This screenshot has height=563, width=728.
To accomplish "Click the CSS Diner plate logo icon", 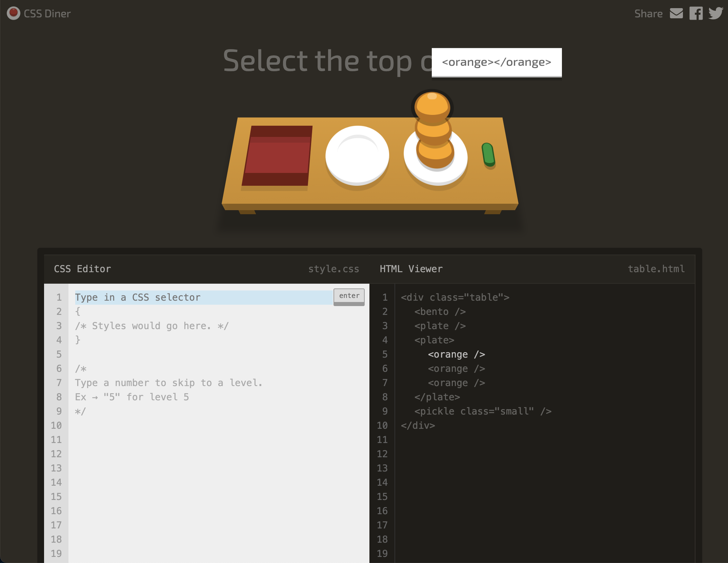I will pyautogui.click(x=13, y=13).
